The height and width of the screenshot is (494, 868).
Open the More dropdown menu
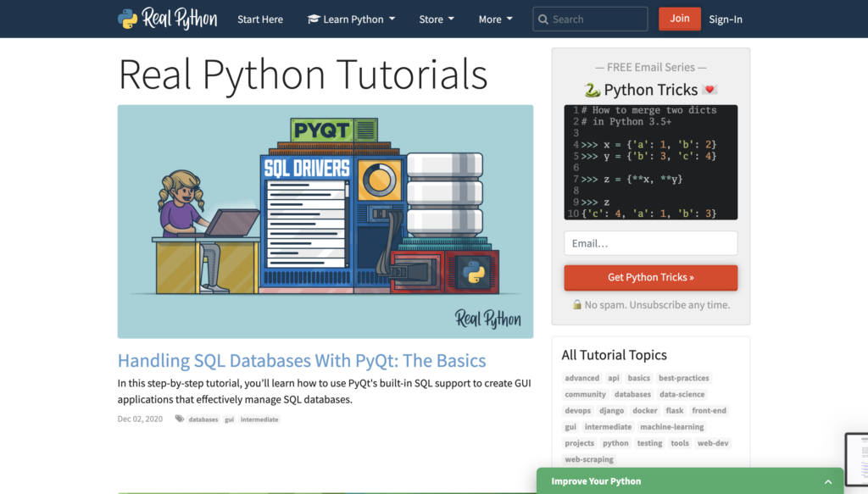495,19
